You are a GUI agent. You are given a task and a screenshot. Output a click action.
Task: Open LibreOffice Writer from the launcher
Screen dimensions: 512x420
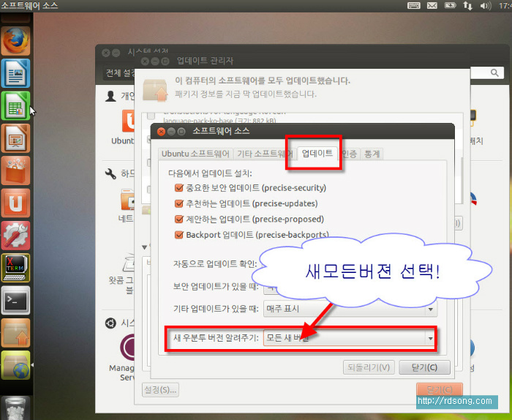15,73
